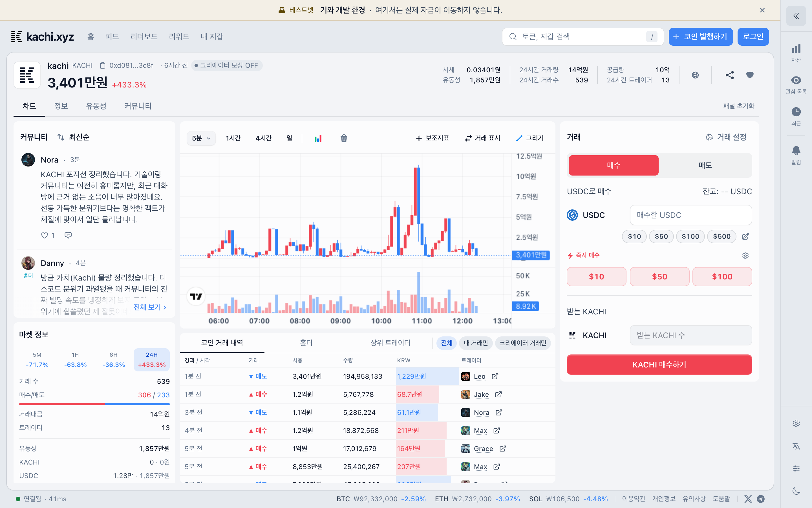Open the 상위 트레이더 tab

[x=390, y=343]
